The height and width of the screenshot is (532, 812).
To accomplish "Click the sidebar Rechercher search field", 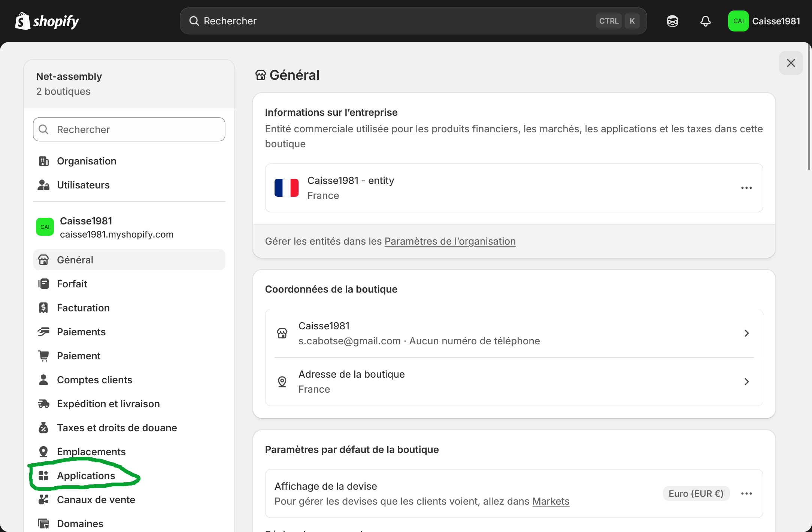I will click(x=129, y=130).
